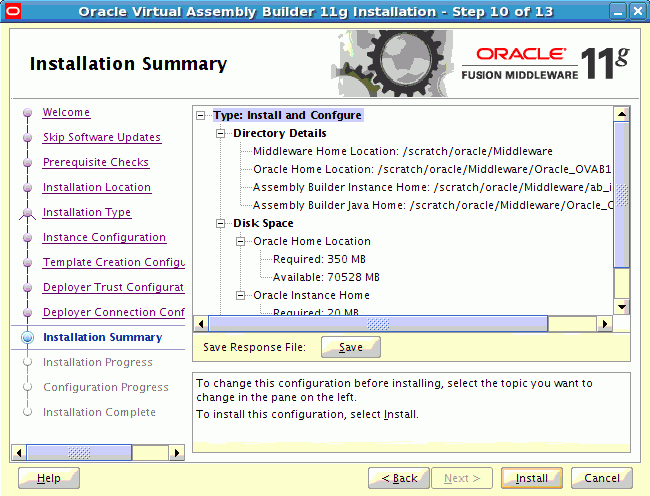
Task: Click the Installation Summary current step icon
Action: [x=28, y=337]
